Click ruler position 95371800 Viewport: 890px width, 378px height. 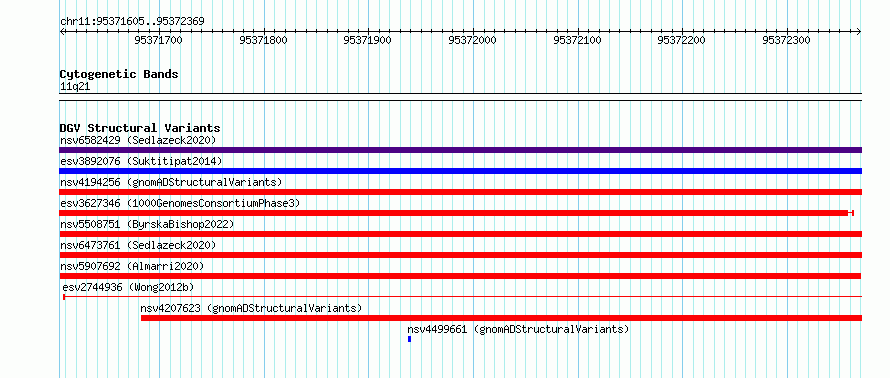coord(263,40)
